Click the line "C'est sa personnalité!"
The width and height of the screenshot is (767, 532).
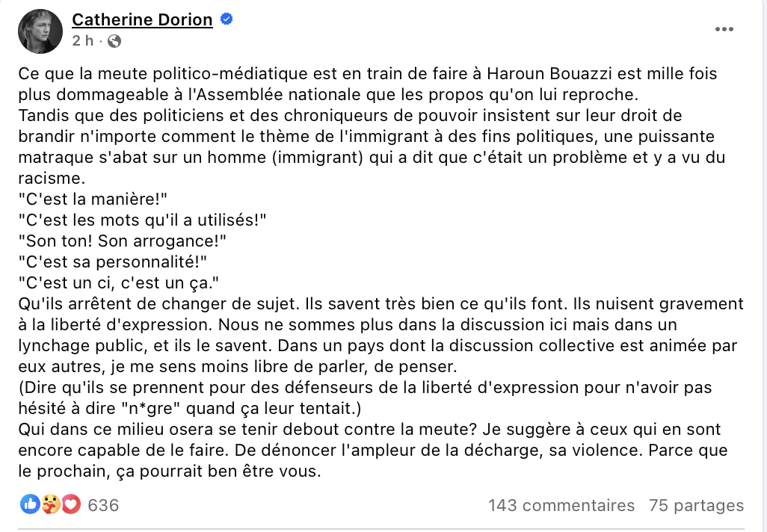[112, 262]
